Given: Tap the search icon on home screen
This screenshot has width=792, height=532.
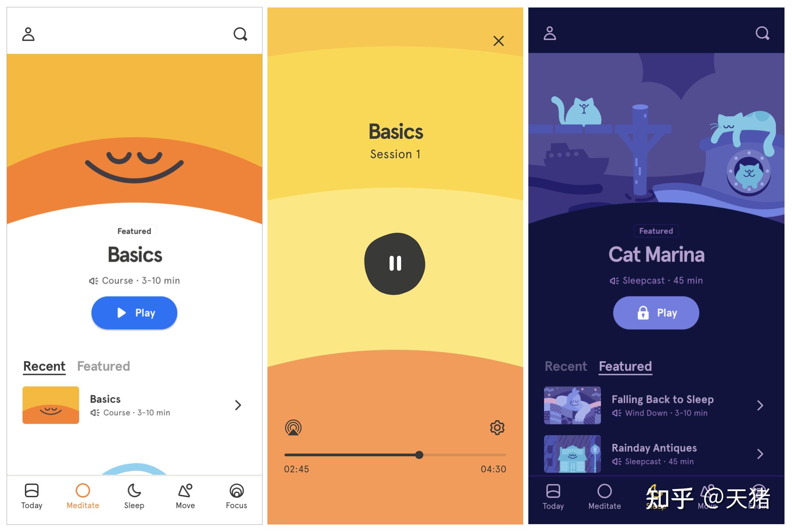Looking at the screenshot, I should click(x=240, y=33).
